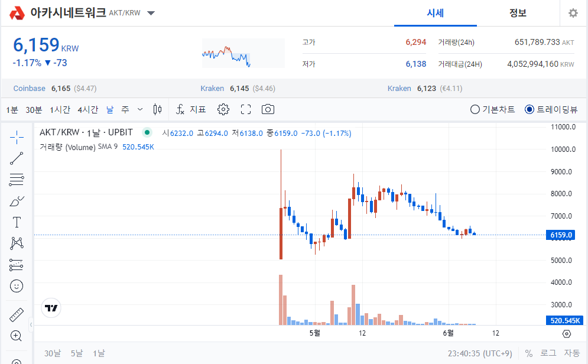Select 기본차트 radio option

[492, 109]
